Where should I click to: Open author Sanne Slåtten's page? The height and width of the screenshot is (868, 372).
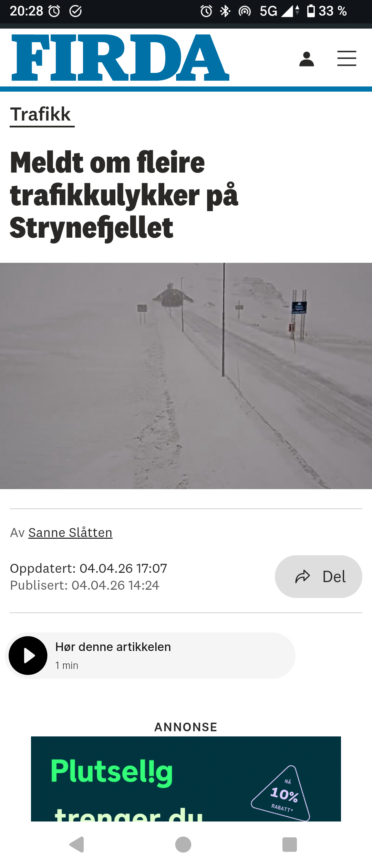click(x=70, y=533)
